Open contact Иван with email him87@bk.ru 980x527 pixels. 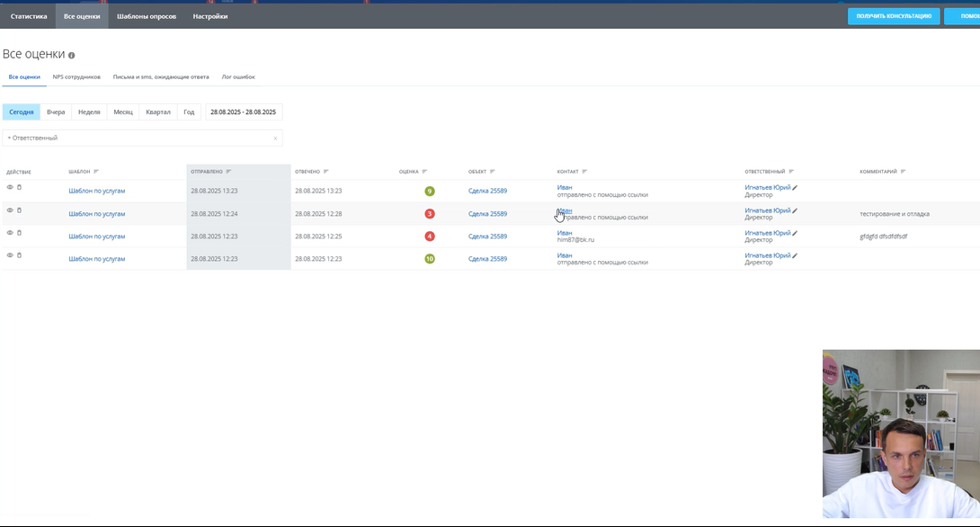pyautogui.click(x=565, y=233)
